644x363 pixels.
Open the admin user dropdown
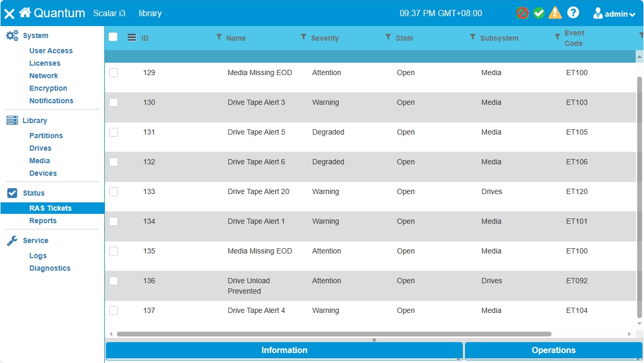point(614,14)
